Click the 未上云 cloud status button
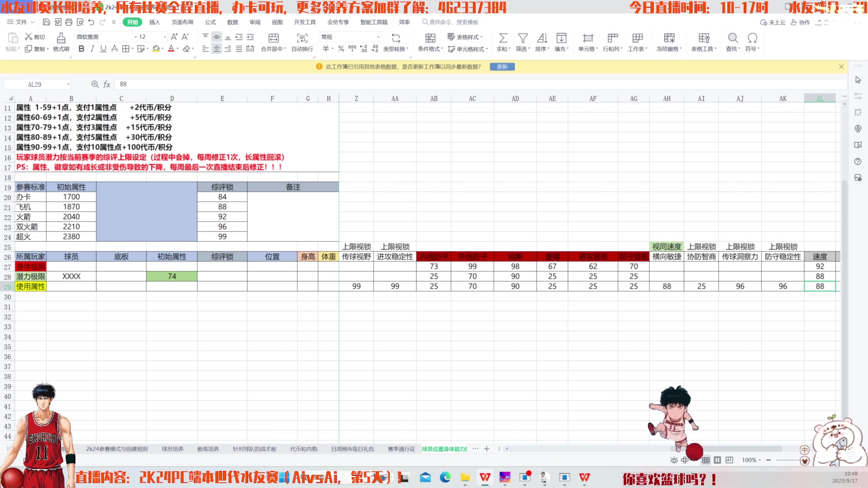 point(773,22)
